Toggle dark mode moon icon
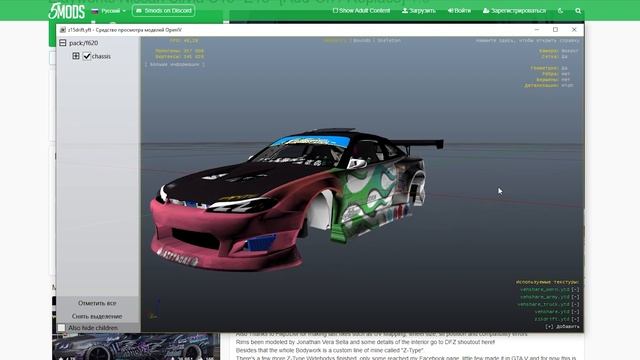 (x=560, y=11)
